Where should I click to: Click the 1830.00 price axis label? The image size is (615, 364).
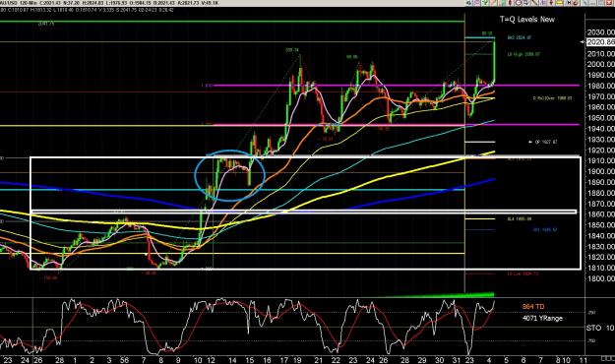coord(601,246)
